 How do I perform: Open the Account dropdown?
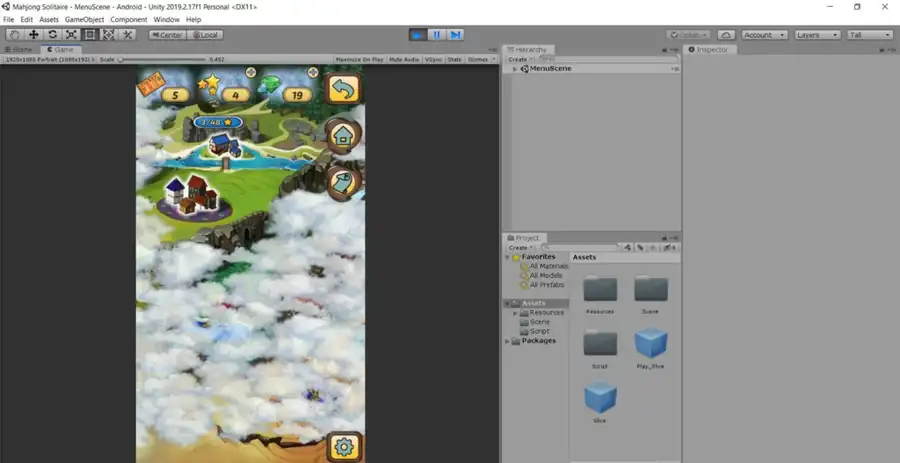(763, 35)
